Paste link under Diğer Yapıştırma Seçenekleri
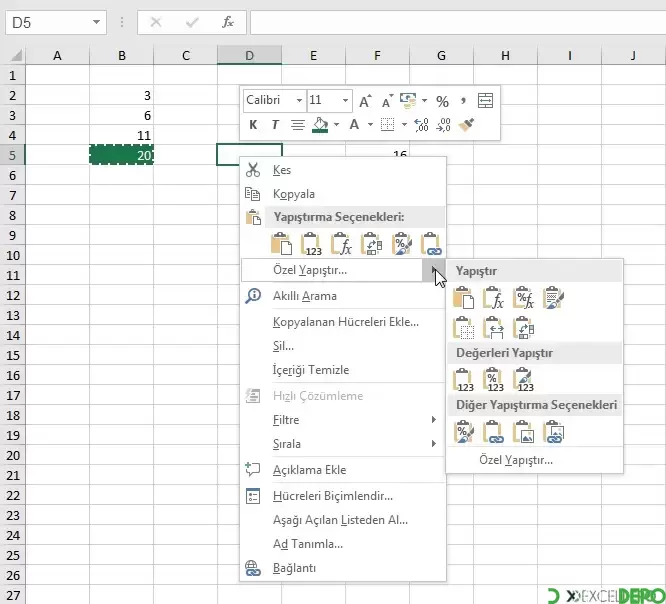 (x=494, y=432)
